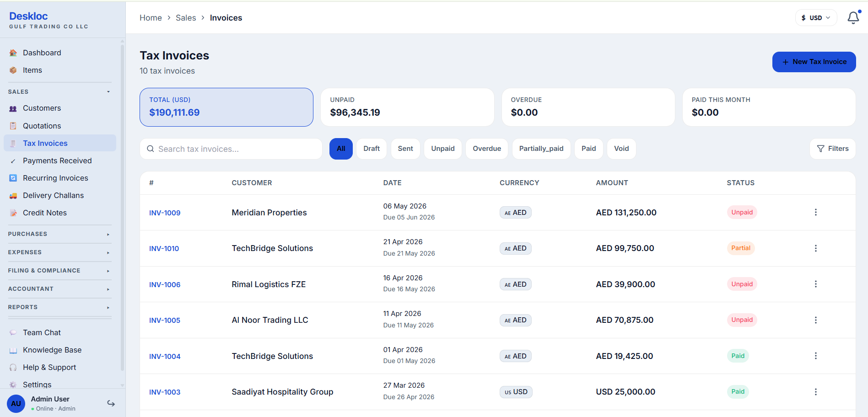This screenshot has height=417, width=868.
Task: Click the AU user avatar
Action: click(16, 404)
